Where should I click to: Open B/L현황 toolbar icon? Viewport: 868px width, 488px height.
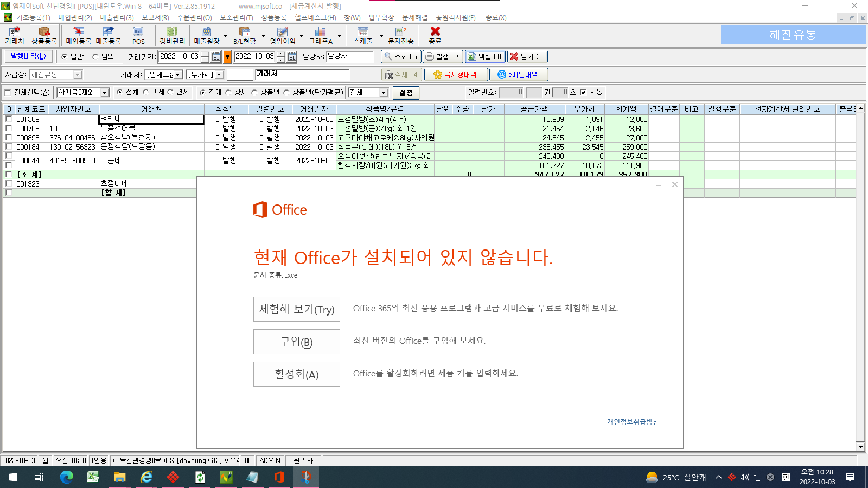(x=245, y=36)
